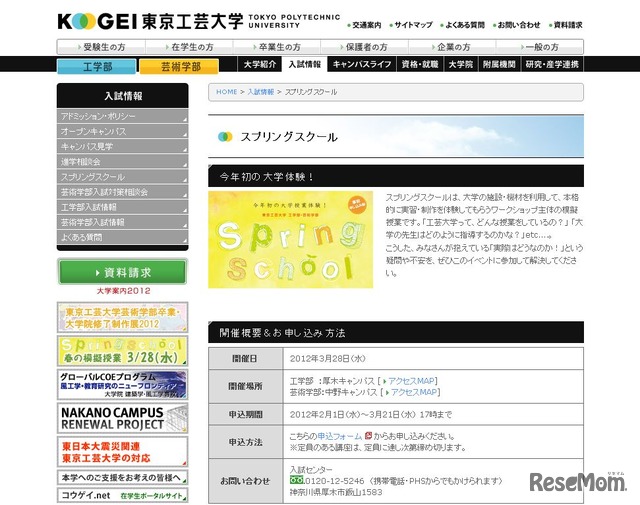Click HOME in the breadcrumb

tap(227, 92)
